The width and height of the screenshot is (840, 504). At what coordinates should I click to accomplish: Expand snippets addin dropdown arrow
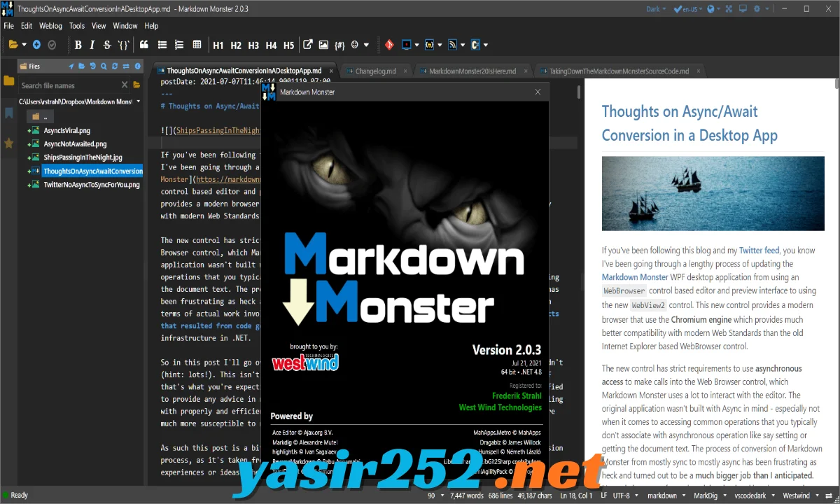pos(440,45)
